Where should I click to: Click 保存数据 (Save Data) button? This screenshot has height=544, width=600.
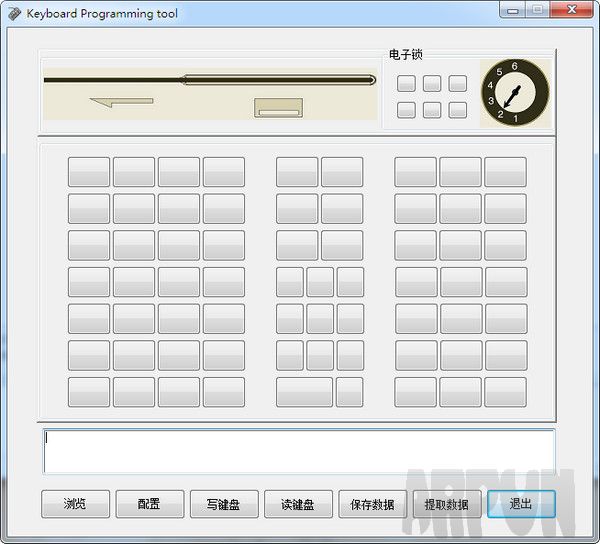coord(372,504)
